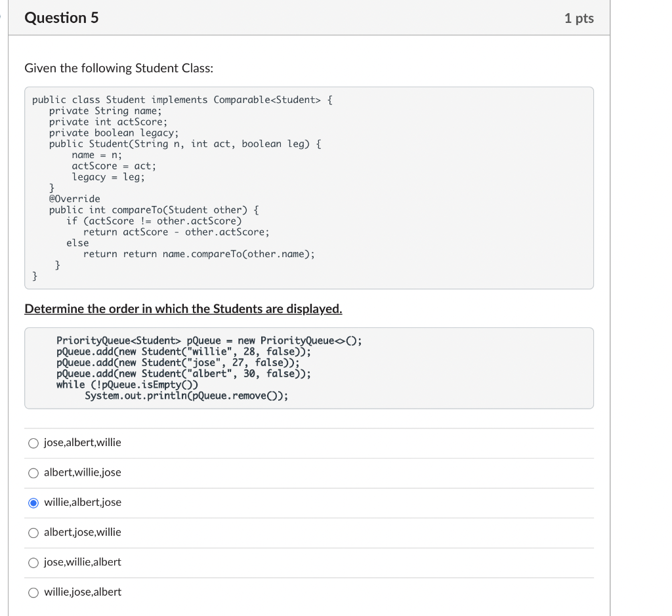Image resolution: width=672 pixels, height=616 pixels.
Task: Click the selected "willie,albert,jose" radio button
Action: [33, 503]
